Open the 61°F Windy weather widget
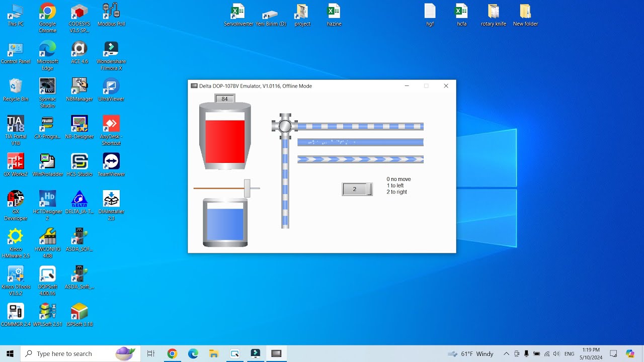Viewport: 644px width, 362px height. (x=471, y=353)
